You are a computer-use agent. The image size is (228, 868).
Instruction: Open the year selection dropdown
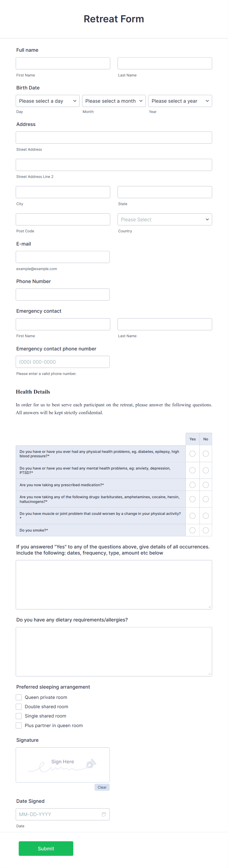(180, 101)
